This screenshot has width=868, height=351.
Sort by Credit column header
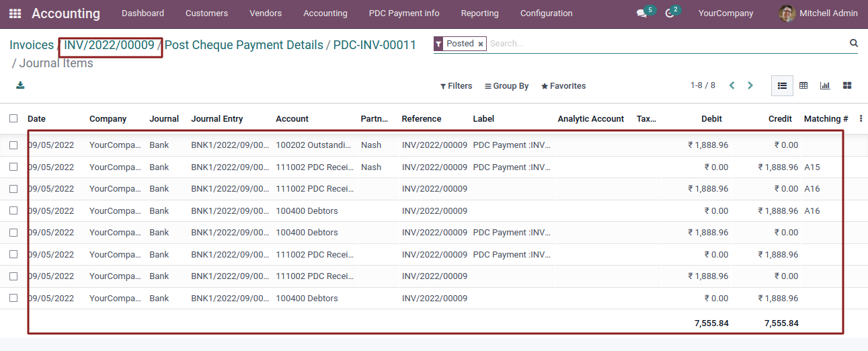[780, 118]
